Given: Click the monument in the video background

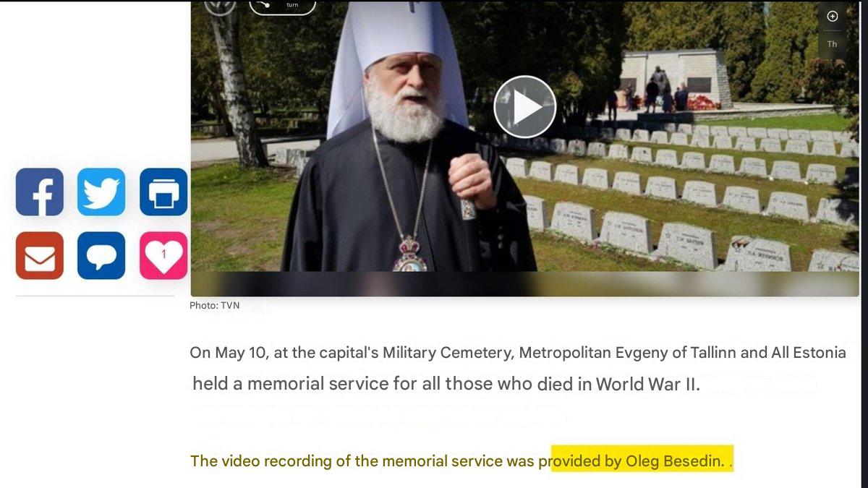Looking at the screenshot, I should tap(676, 78).
